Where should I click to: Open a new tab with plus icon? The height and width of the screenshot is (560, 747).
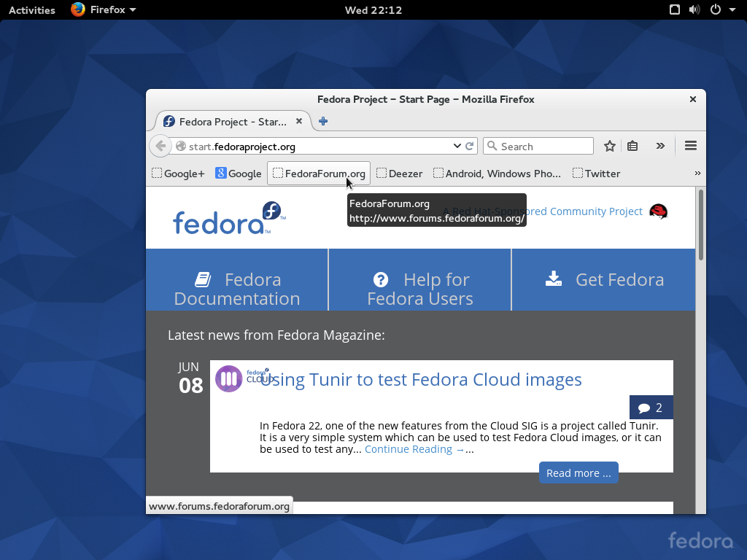coord(323,121)
